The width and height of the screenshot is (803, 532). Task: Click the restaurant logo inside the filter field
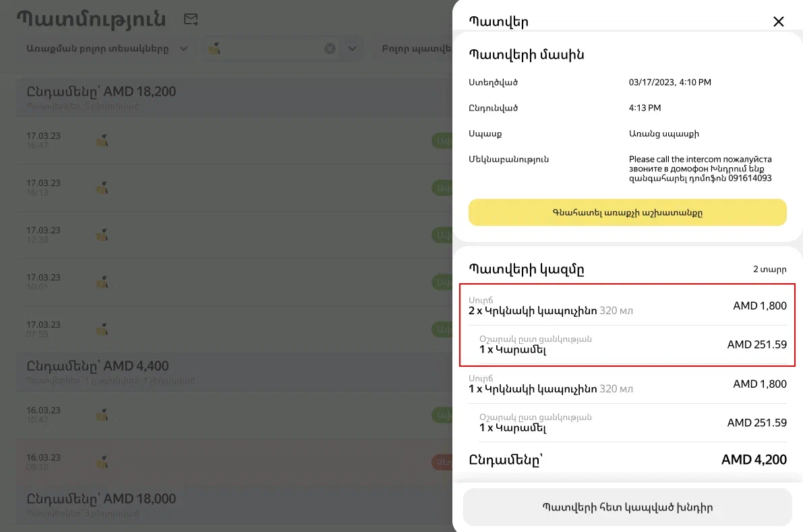click(215, 49)
